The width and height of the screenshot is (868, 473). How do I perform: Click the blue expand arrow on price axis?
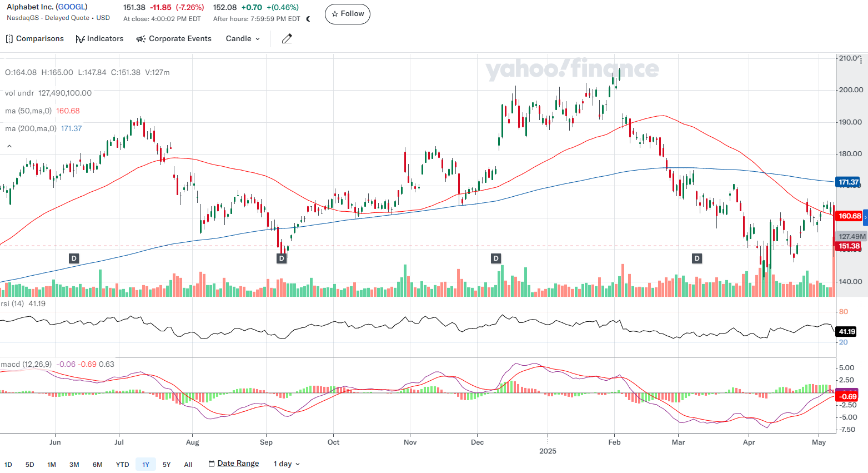pos(865,217)
